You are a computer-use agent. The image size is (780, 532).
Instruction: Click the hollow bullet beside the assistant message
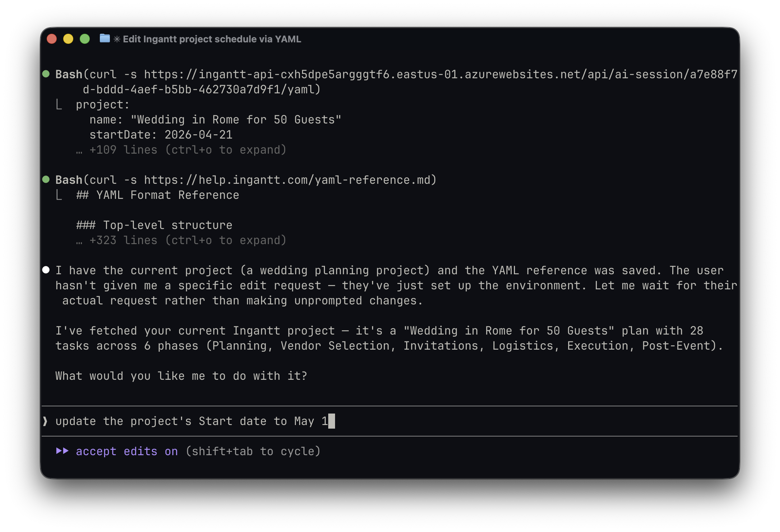[46, 270]
